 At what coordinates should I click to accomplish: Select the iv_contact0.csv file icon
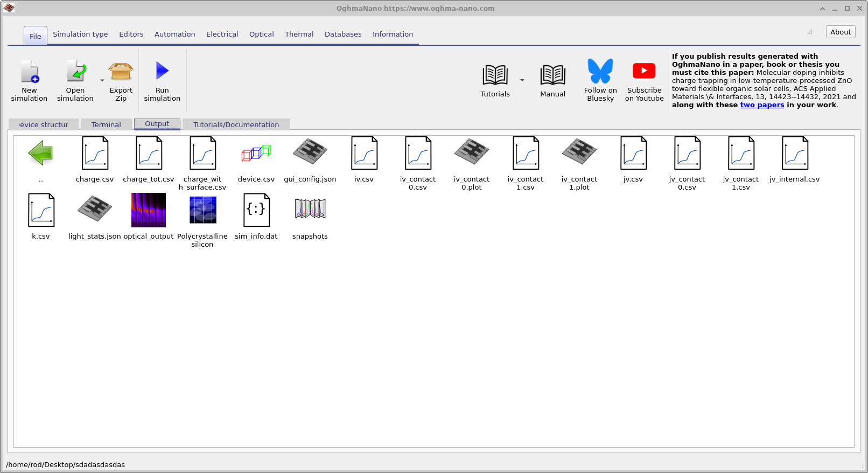(x=418, y=153)
